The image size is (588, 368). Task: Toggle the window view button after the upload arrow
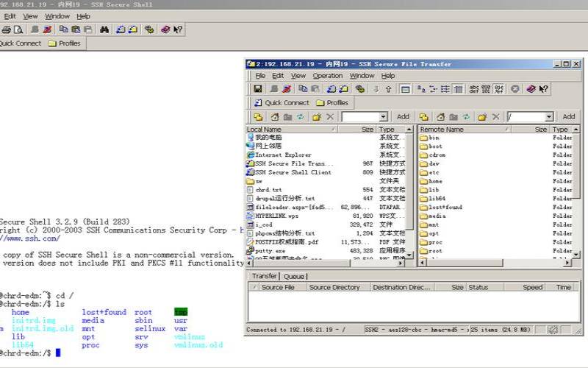[405, 89]
